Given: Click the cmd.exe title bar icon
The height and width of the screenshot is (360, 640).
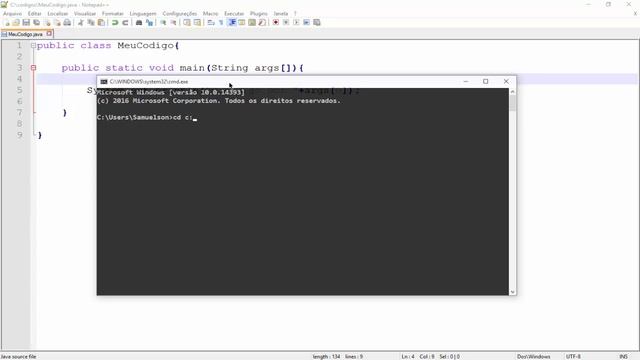Looking at the screenshot, I should coord(104,82).
